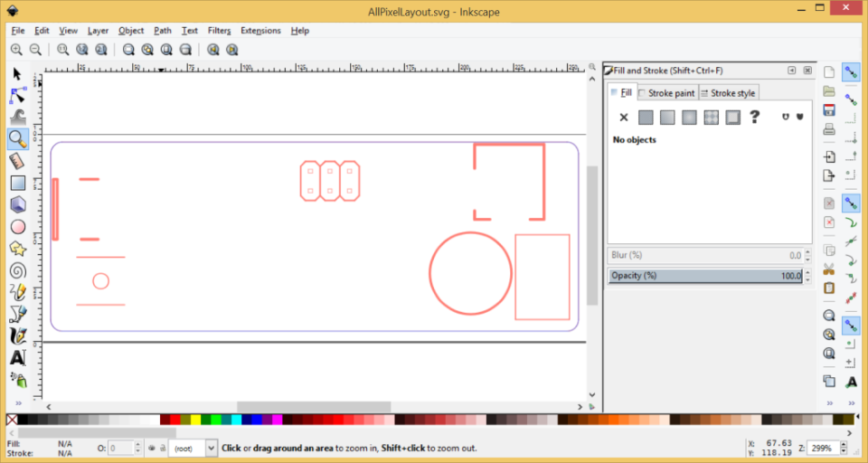
Task: Choose Radial gradient fill button
Action: 689,118
